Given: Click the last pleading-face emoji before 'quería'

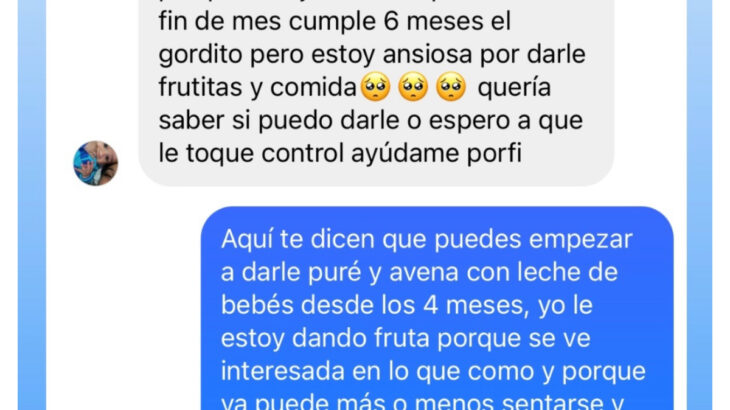Looking at the screenshot, I should (451, 87).
